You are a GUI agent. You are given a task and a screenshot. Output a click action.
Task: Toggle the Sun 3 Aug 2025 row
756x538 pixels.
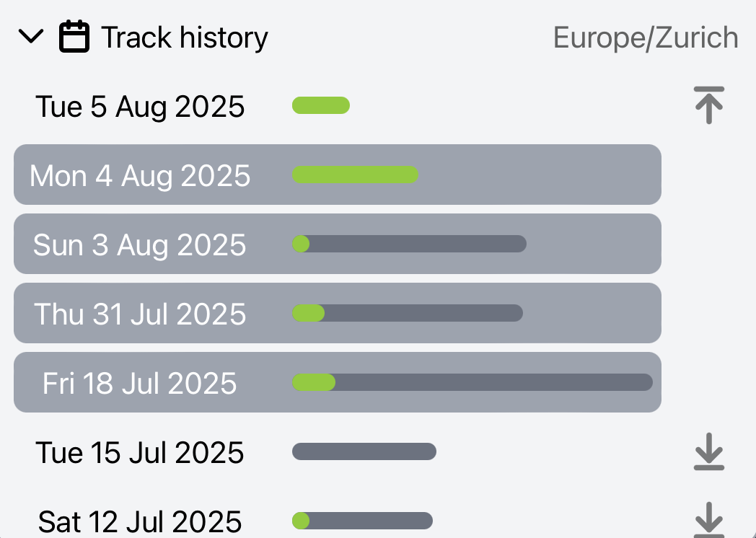pos(140,244)
